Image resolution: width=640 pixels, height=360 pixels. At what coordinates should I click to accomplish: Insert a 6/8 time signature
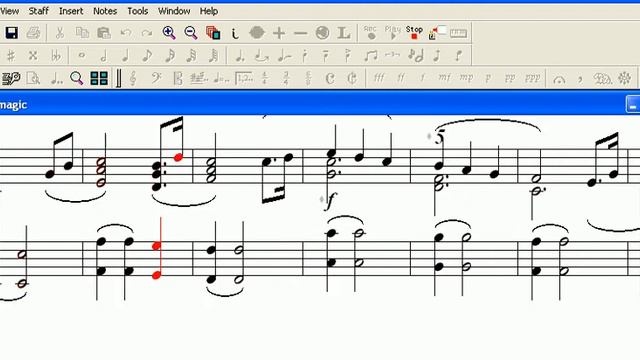pos(308,78)
